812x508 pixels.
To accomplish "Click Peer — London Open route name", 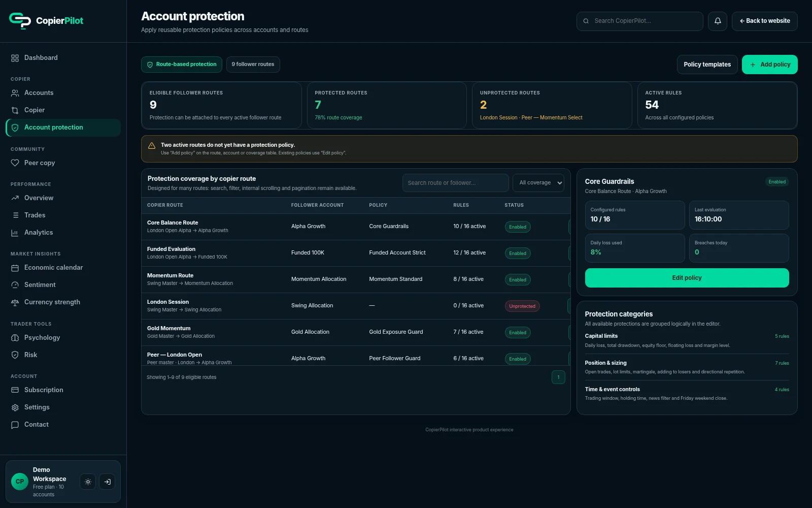I will click(175, 355).
